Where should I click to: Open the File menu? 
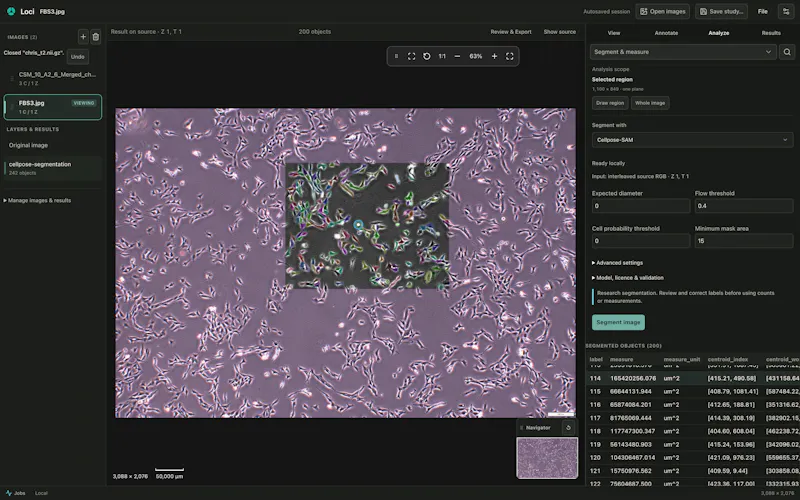(x=762, y=11)
